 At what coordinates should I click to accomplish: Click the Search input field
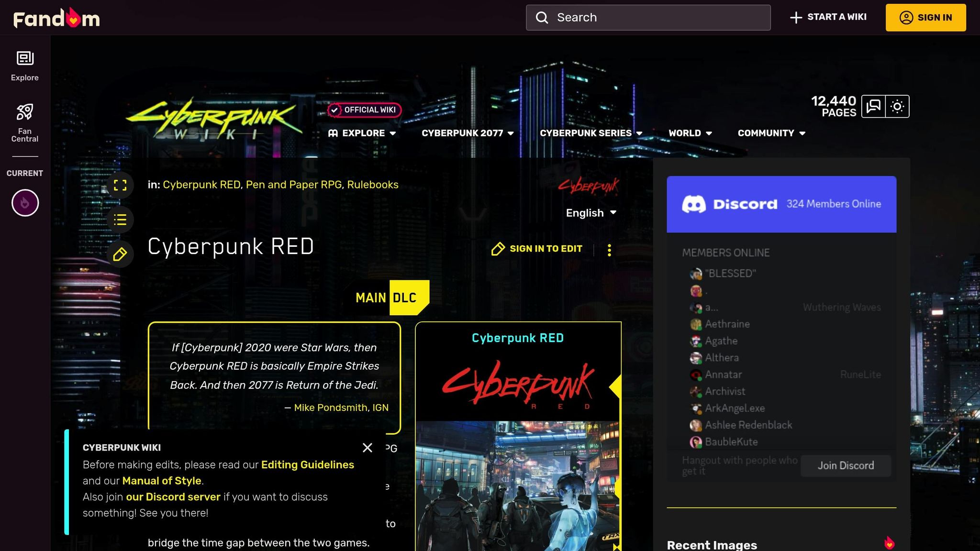click(648, 18)
